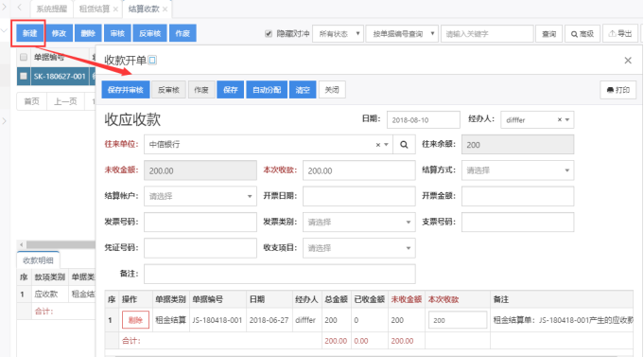Edit the 本次收款 cell in row 1

[x=458, y=320]
